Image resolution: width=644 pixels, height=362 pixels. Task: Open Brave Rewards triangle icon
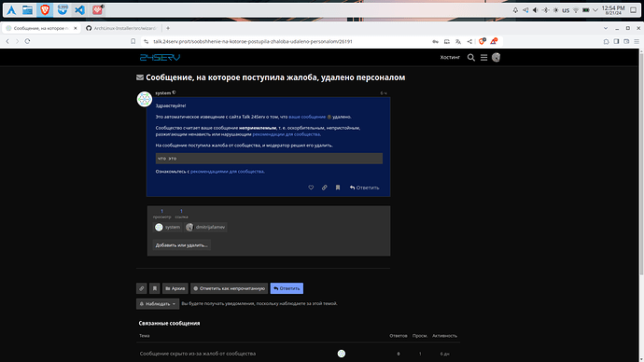[x=494, y=41]
